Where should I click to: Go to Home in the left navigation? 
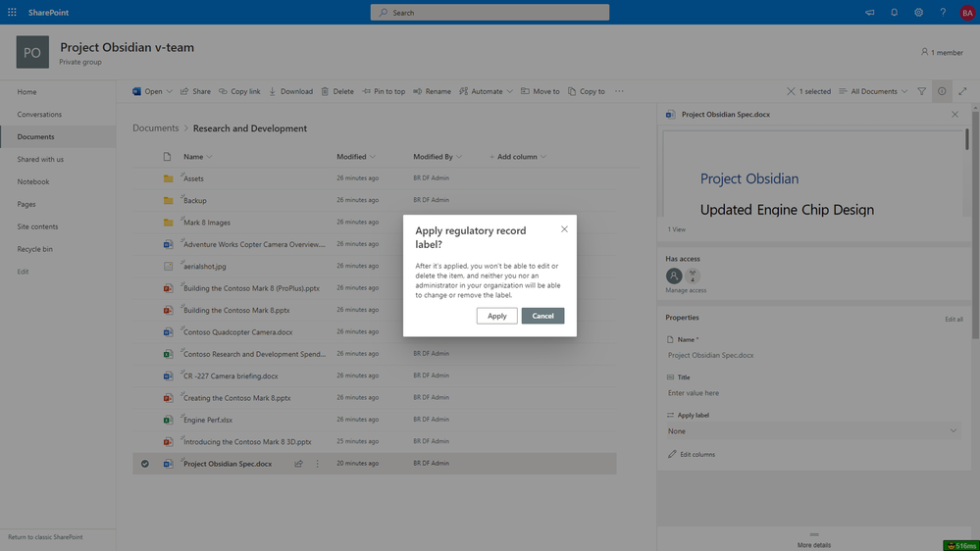click(26, 92)
